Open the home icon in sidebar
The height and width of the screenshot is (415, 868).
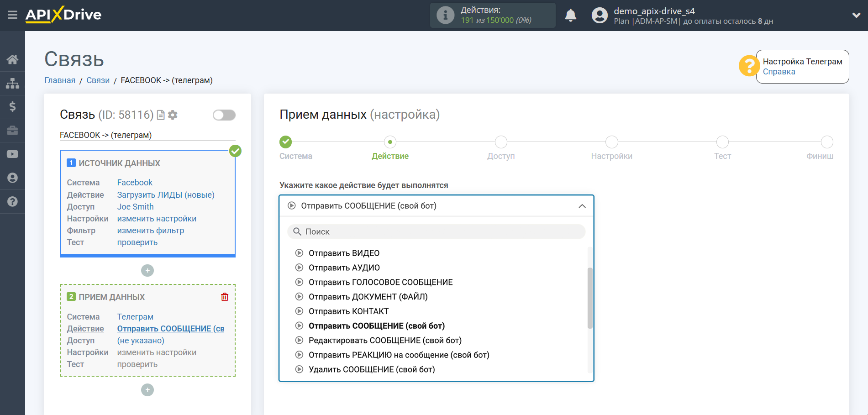click(12, 59)
